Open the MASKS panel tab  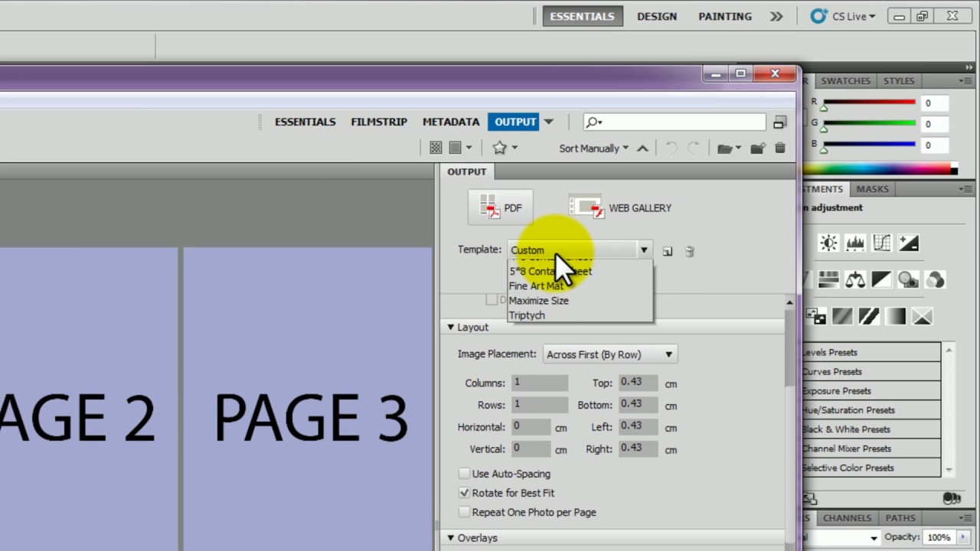click(872, 189)
